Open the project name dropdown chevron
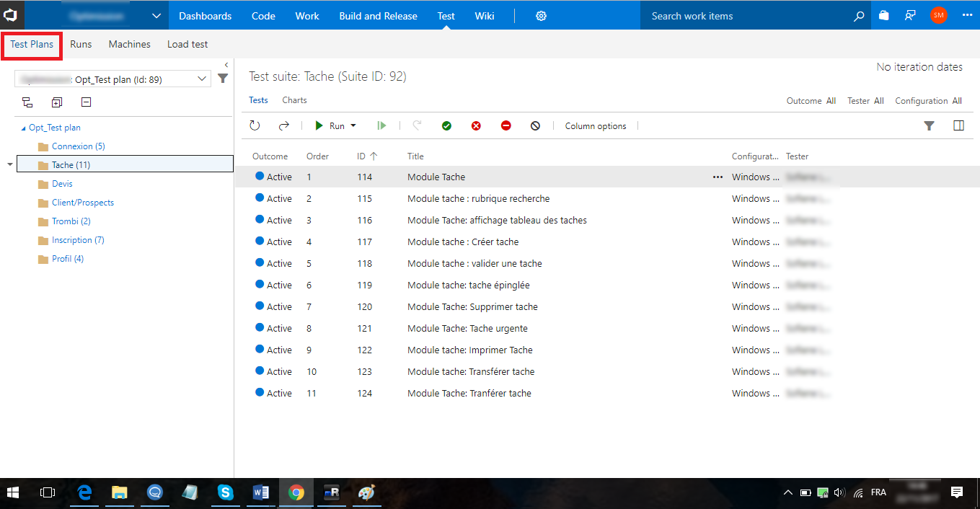The width and height of the screenshot is (980, 509). tap(156, 16)
